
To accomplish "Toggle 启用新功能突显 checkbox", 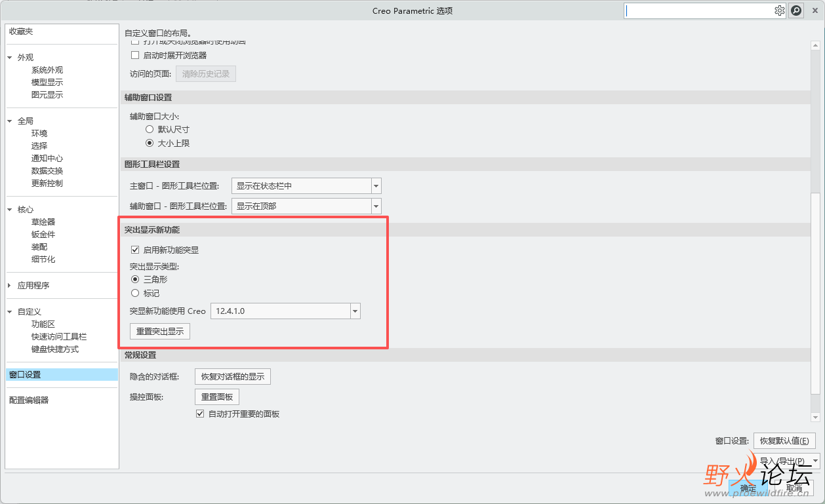I will coord(136,250).
